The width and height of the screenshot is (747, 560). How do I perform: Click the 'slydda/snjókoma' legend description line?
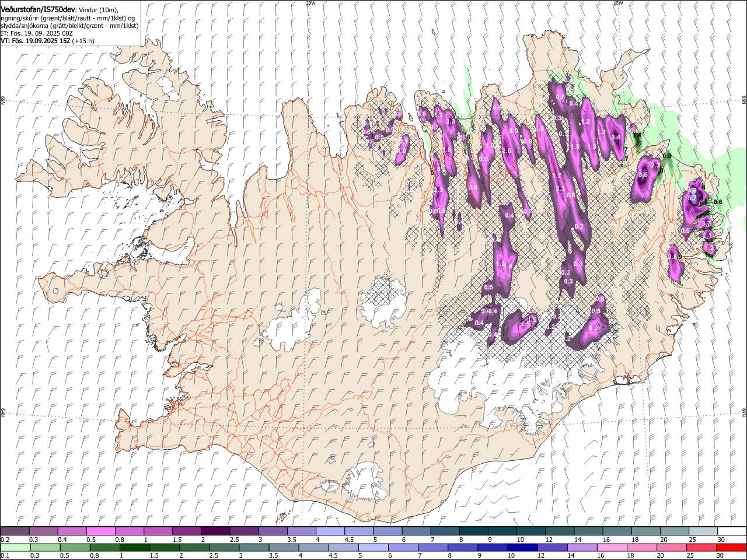tap(69, 26)
